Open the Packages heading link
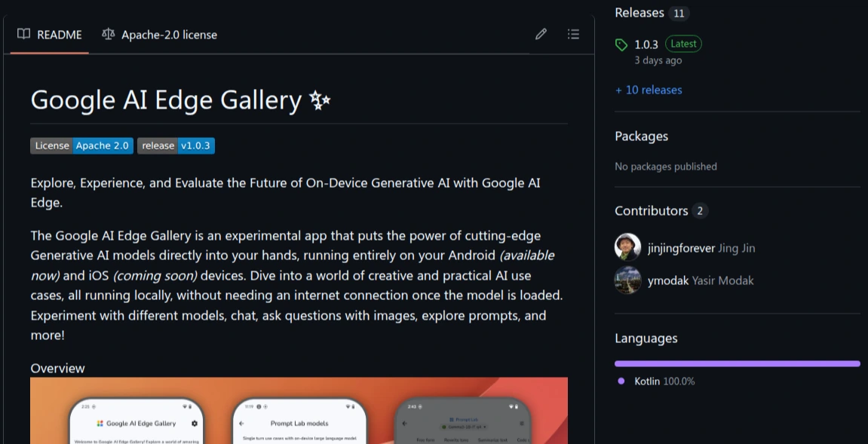The height and width of the screenshot is (444, 868). pos(642,136)
